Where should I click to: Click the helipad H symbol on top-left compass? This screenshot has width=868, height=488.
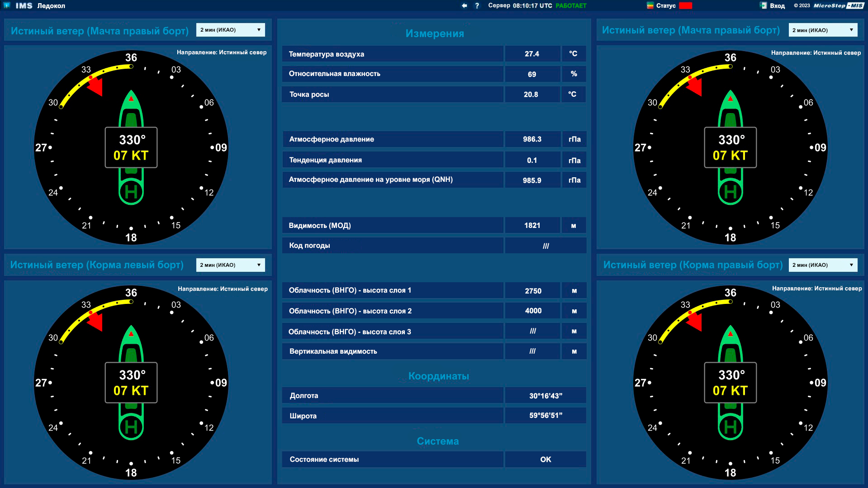click(x=131, y=192)
